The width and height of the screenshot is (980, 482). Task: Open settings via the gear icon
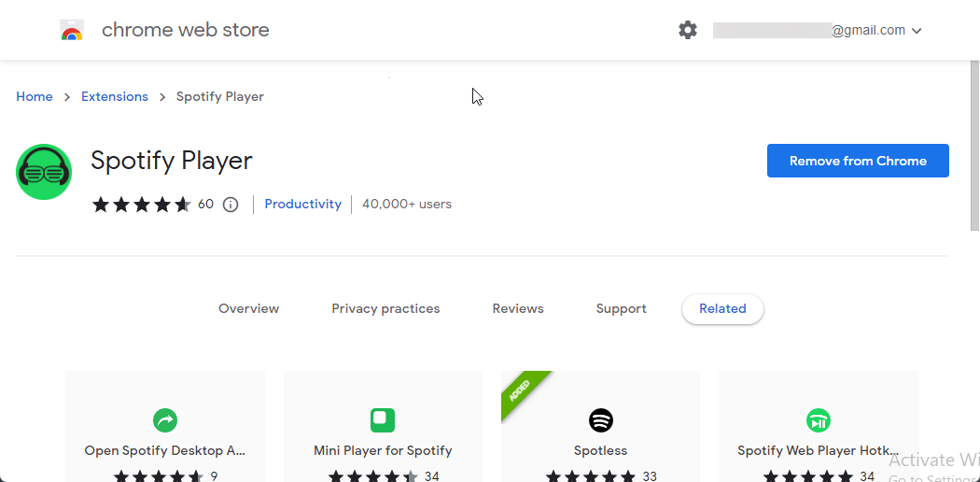[688, 30]
